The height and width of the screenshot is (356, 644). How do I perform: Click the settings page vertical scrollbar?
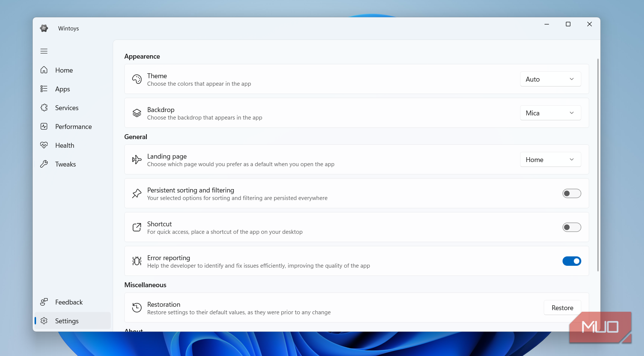[x=598, y=165]
